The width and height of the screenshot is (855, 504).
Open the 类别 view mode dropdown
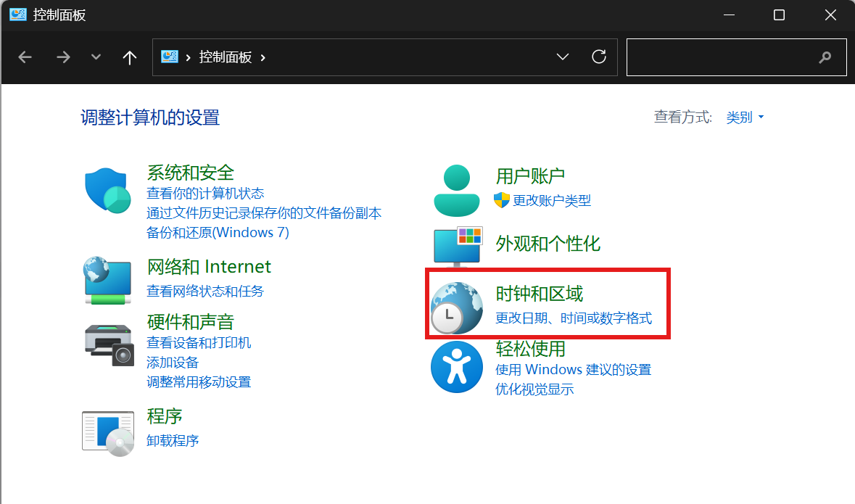(x=745, y=117)
